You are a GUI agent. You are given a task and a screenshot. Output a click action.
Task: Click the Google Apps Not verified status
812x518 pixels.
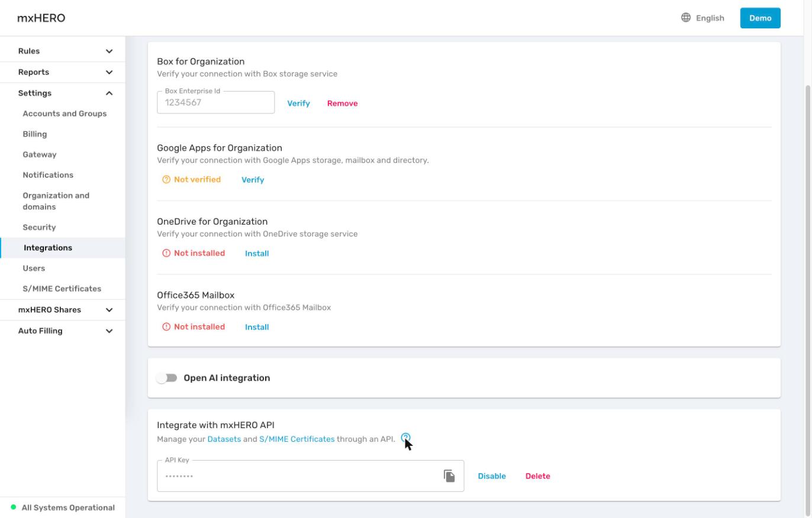191,180
